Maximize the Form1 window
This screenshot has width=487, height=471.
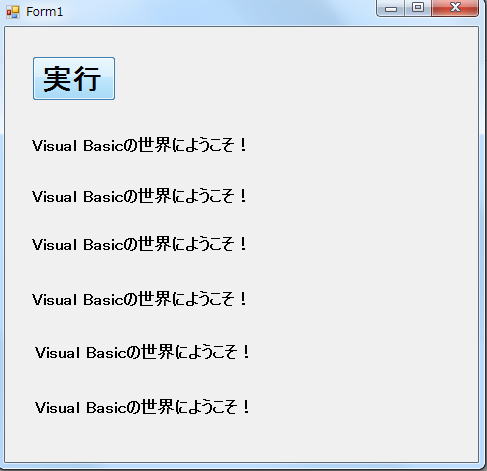click(418, 8)
